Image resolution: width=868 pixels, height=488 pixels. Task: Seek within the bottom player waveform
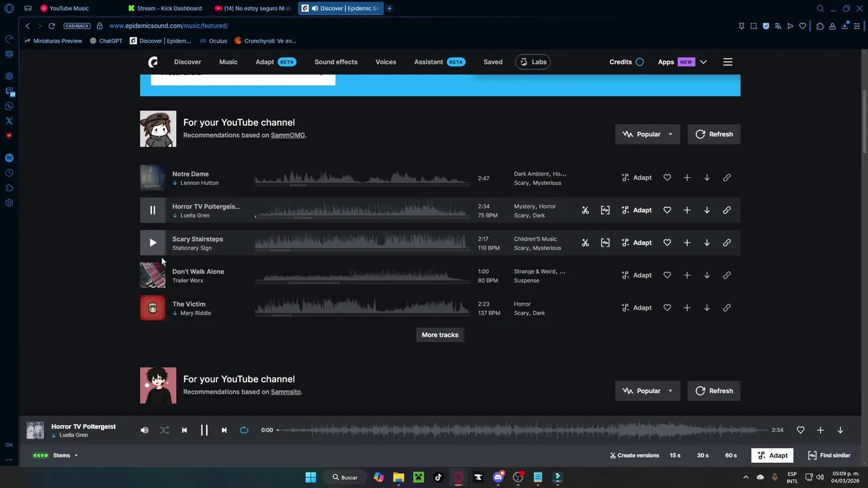pyautogui.click(x=522, y=430)
